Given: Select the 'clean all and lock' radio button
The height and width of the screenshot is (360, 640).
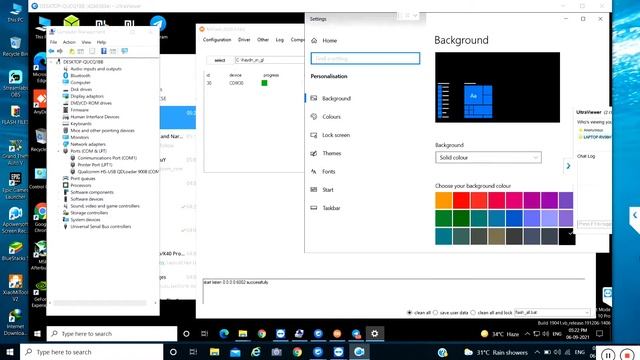Looking at the screenshot, I should [473, 312].
